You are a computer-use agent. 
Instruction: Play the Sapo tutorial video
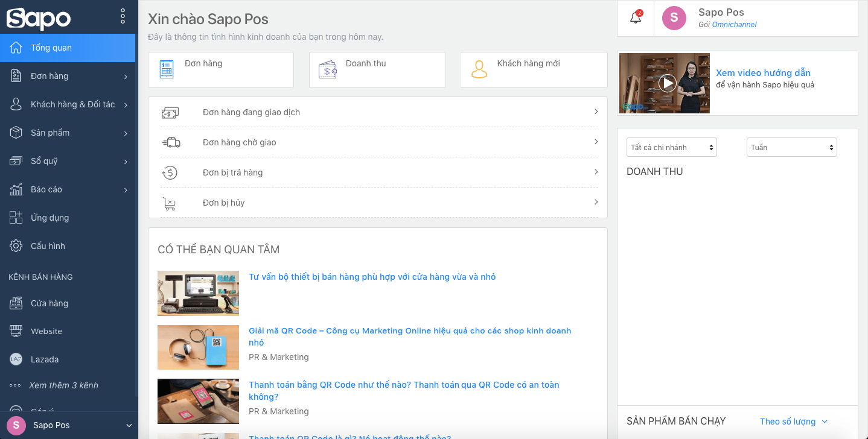pos(666,83)
